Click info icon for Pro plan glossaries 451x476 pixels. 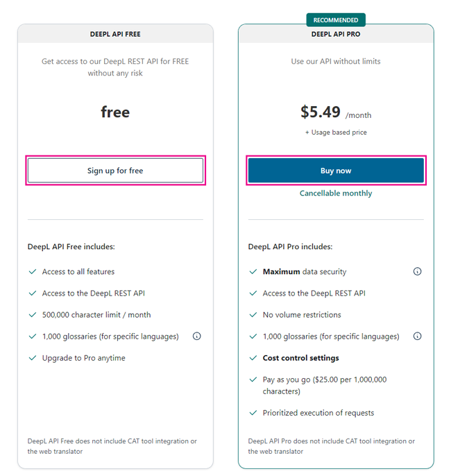coord(417,336)
